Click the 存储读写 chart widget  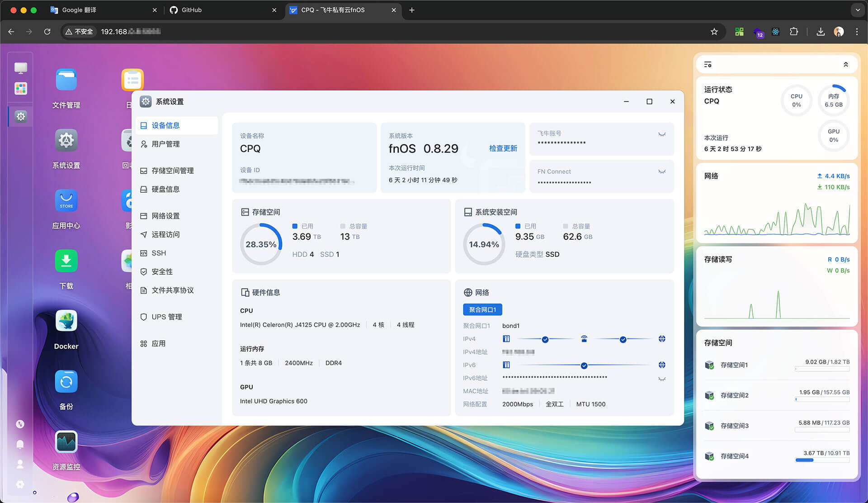point(777,286)
